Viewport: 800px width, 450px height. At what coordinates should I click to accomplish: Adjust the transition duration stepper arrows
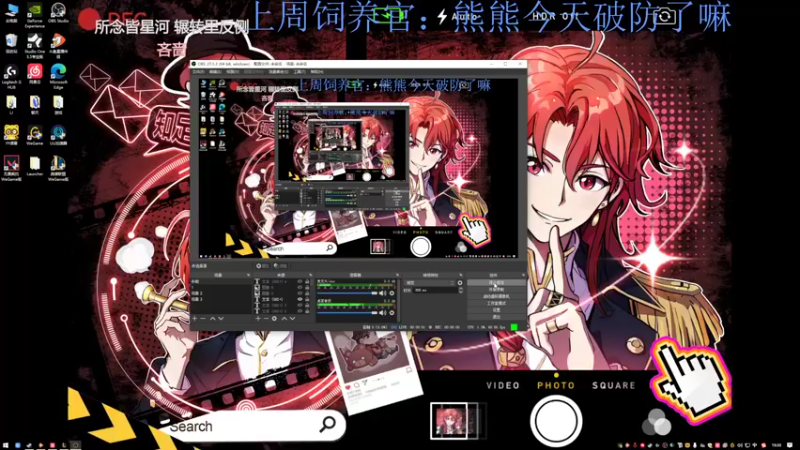click(461, 290)
